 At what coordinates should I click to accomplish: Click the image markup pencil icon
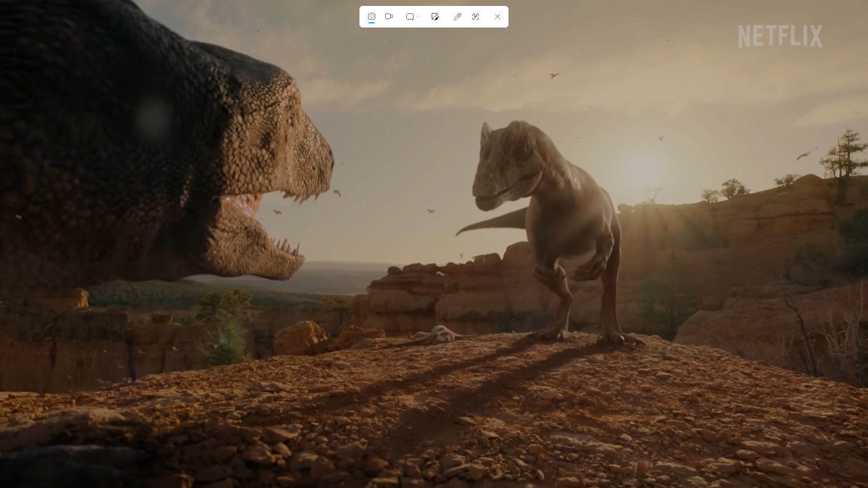coord(435,17)
